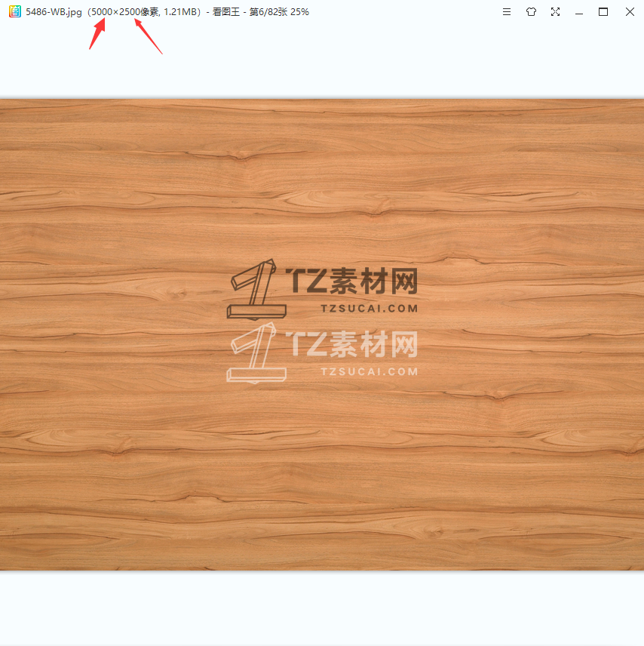Close the image viewer window
This screenshot has width=644, height=646.
(x=630, y=12)
